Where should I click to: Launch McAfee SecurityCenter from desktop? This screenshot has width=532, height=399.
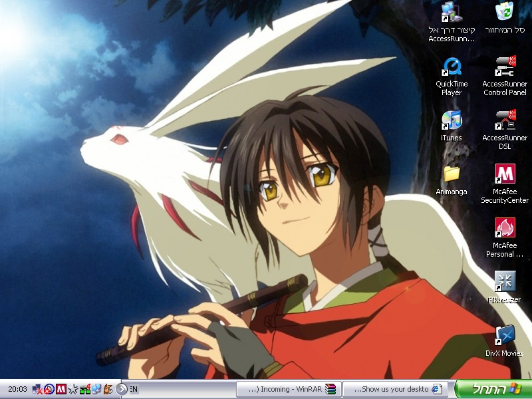pos(505,175)
